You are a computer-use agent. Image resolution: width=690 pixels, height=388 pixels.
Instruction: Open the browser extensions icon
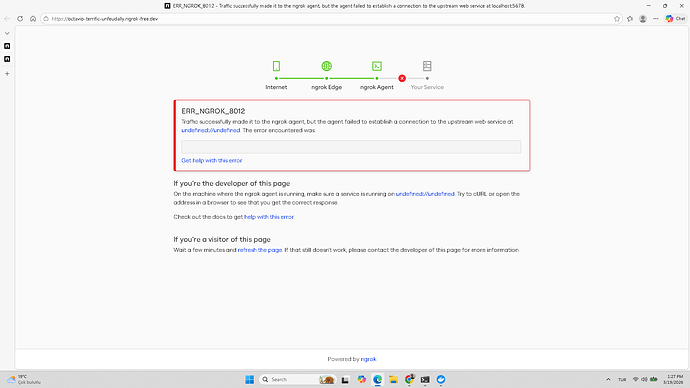tap(630, 19)
